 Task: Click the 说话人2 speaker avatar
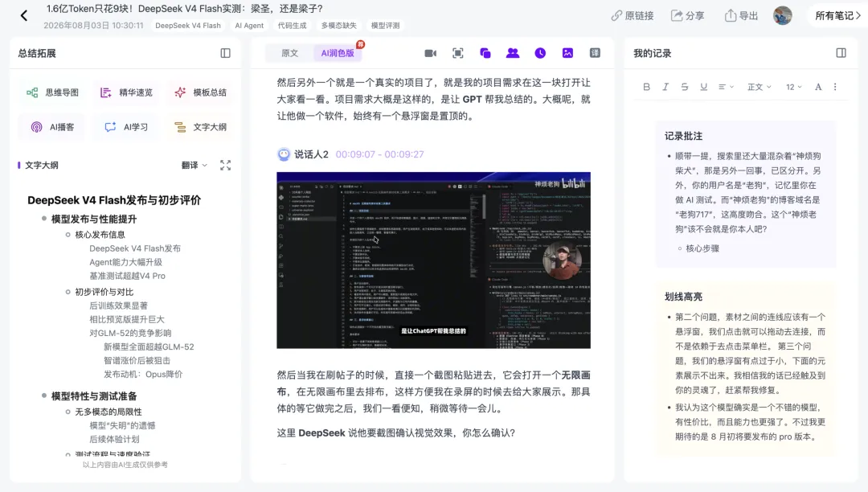[284, 154]
